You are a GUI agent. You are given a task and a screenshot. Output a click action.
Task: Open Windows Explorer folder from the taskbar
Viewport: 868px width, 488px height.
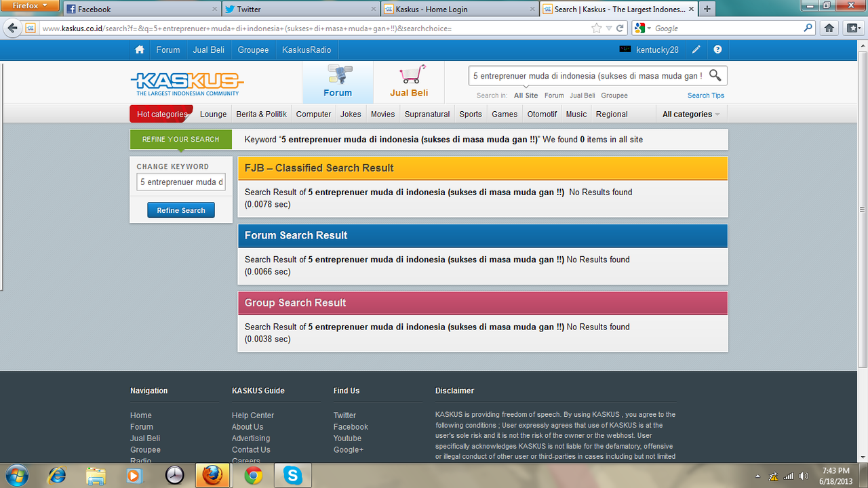[x=96, y=476]
